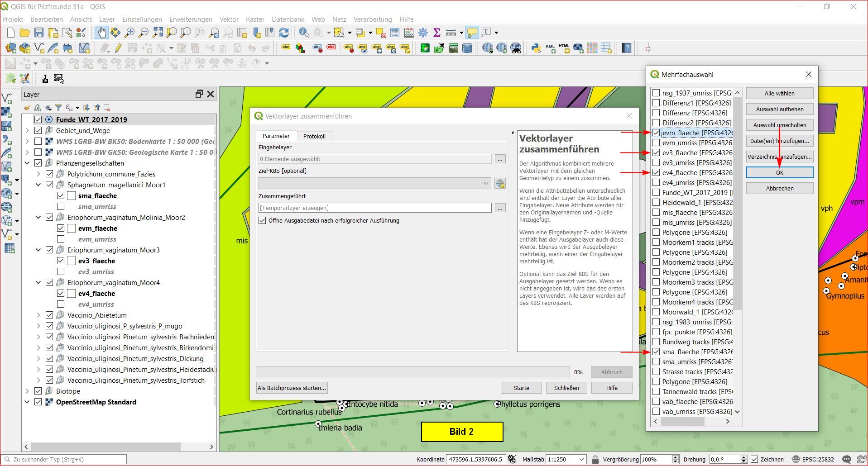Click the OK button in Mehrfachauswahl
The image size is (868, 466).
pyautogui.click(x=779, y=173)
